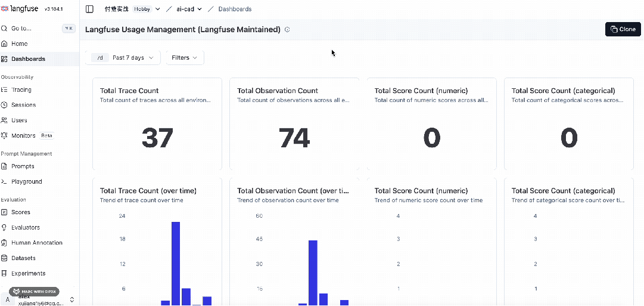
Task: Open the Filters dropdown
Action: [185, 58]
